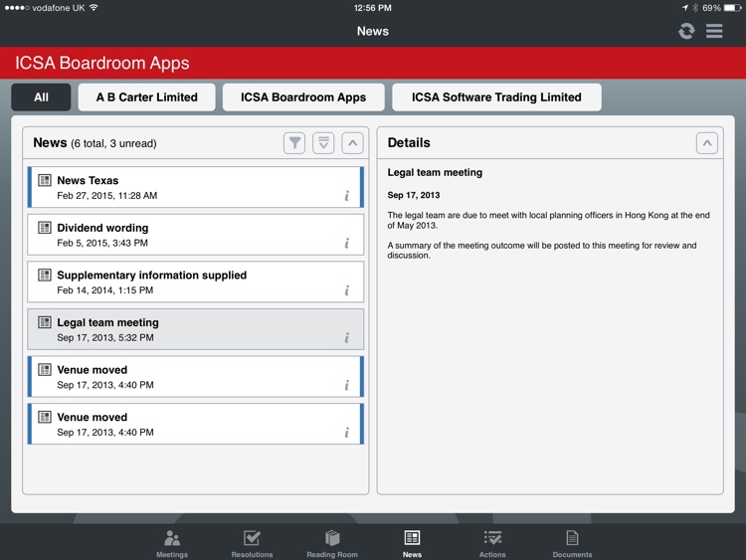Open the Dividend wording news item

click(x=196, y=235)
